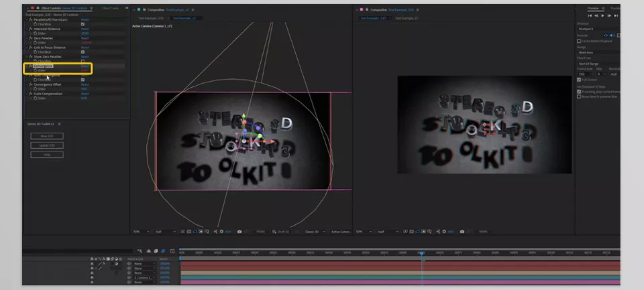Open composition mini-flowchart icon in timeline
Viewport: 644px width, 290px height.
(140, 251)
